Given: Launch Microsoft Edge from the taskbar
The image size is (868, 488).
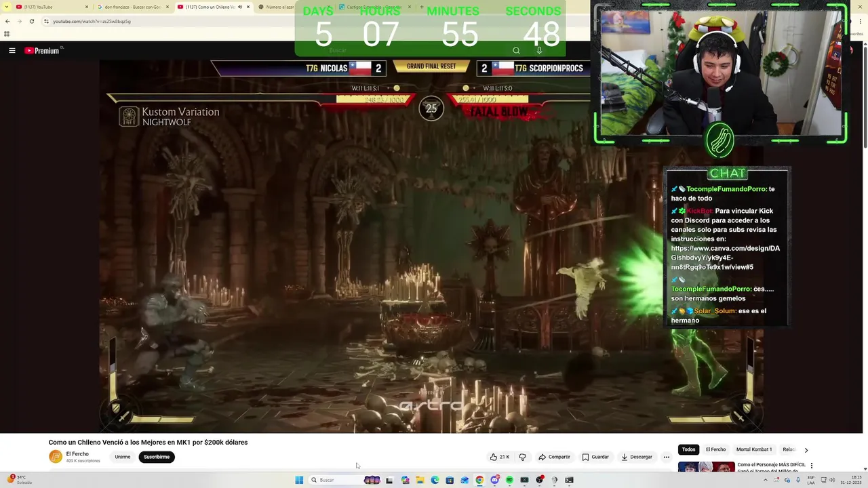Looking at the screenshot, I should pos(435,480).
